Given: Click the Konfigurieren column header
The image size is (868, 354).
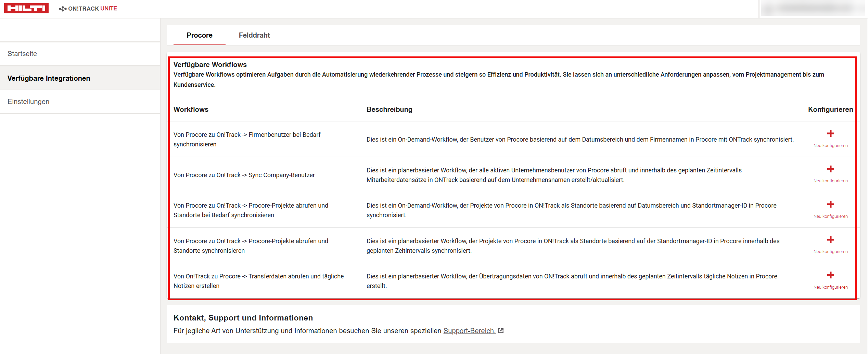Looking at the screenshot, I should pyautogui.click(x=830, y=109).
